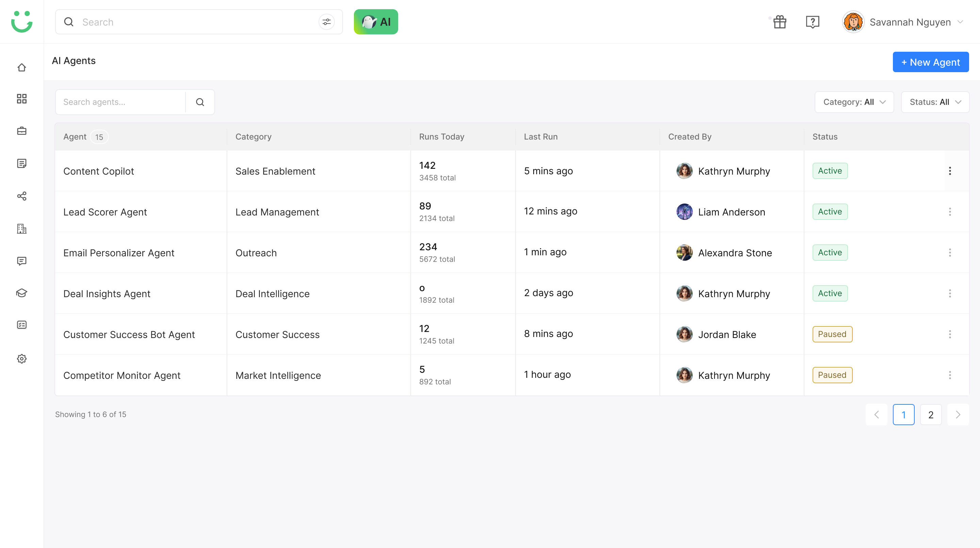The height and width of the screenshot is (548, 980).
Task: Select pagination page 1
Action: point(903,415)
